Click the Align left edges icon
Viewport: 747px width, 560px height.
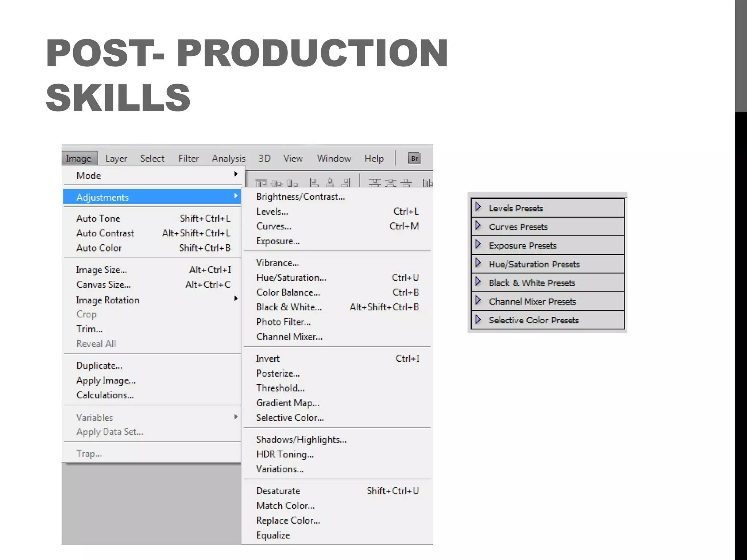(x=314, y=182)
